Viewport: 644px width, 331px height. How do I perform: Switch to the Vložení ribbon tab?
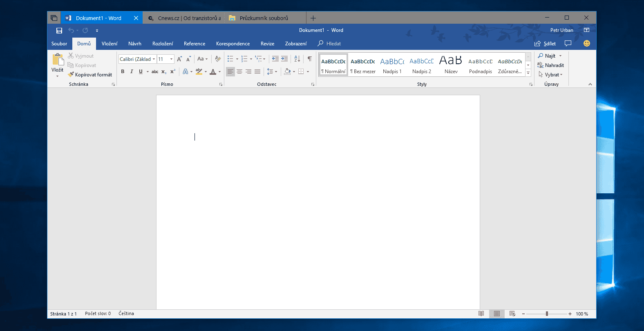click(110, 44)
